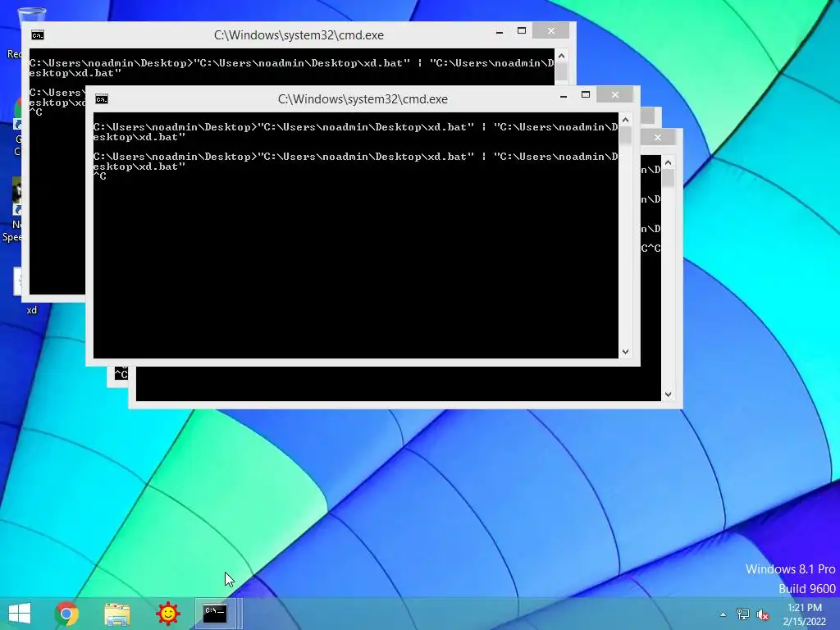Click the front cmd window's title bar icon
This screenshot has height=630, width=840.
(x=101, y=99)
